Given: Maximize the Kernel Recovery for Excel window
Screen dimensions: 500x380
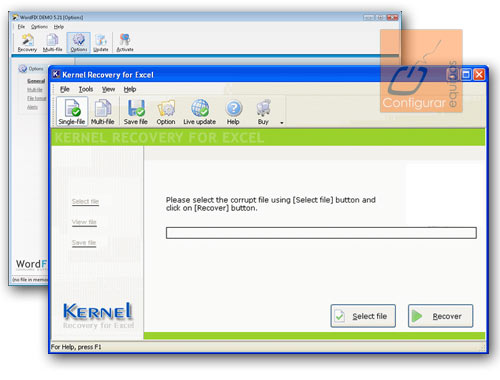Looking at the screenshot, I should [466, 74].
